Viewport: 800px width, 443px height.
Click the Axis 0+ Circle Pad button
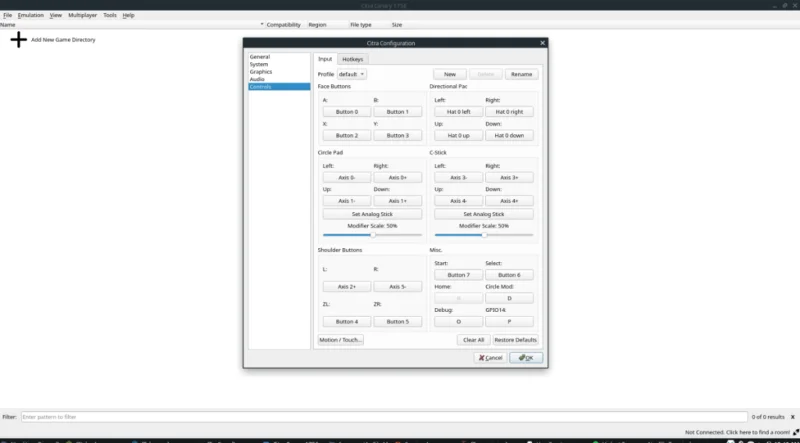click(x=397, y=178)
